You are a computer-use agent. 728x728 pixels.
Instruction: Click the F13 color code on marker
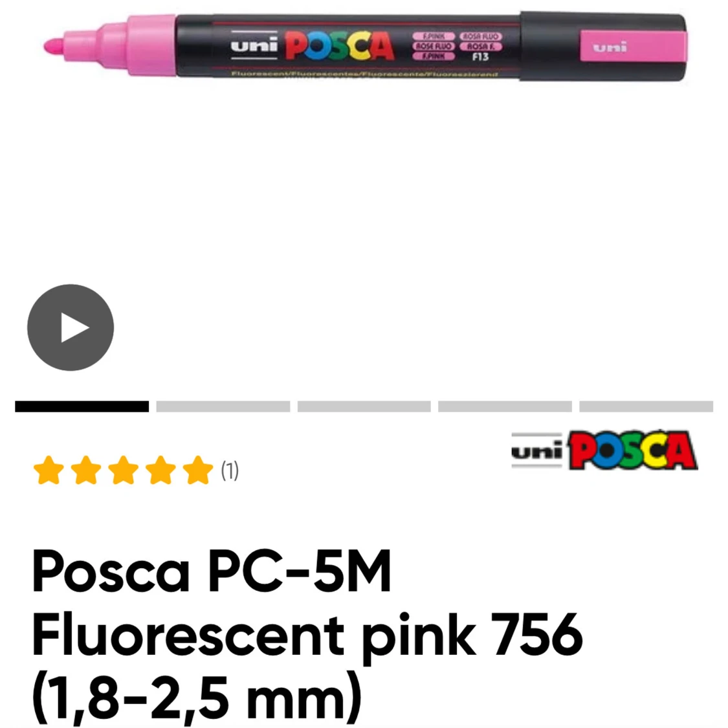point(480,57)
